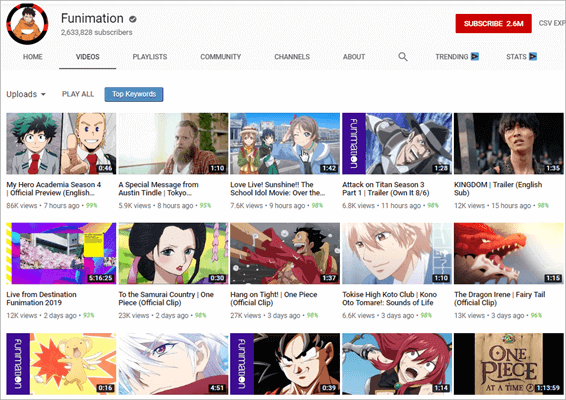This screenshot has height=400, width=566.
Task: Click the Funimation channel name
Action: pyautogui.click(x=92, y=18)
